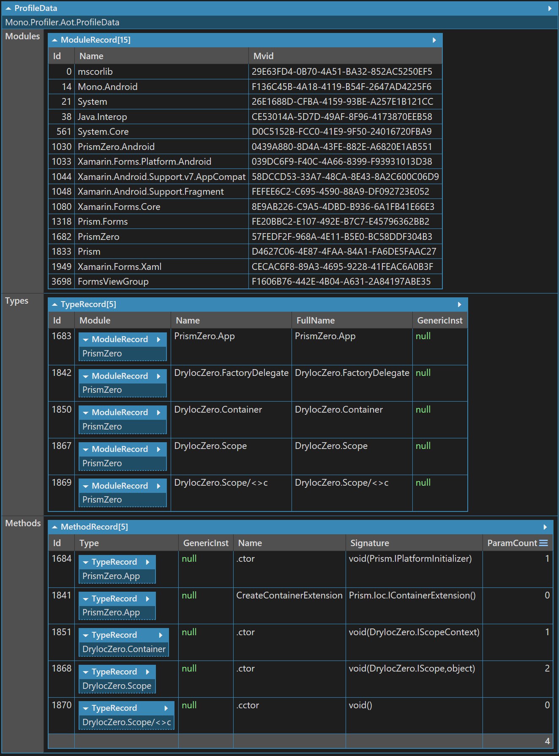Image resolution: width=559 pixels, height=756 pixels.
Task: Click ModuleRecord right arrow in type row 1842
Action: pos(159,376)
